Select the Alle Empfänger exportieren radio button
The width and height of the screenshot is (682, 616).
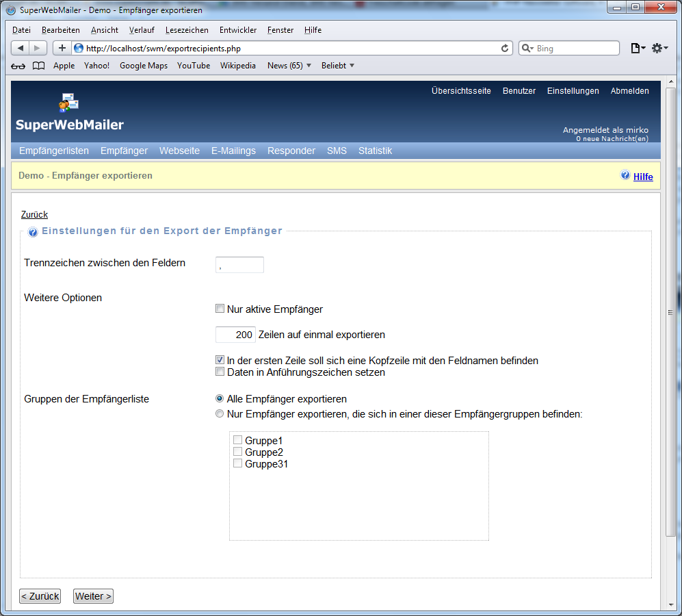click(x=220, y=398)
